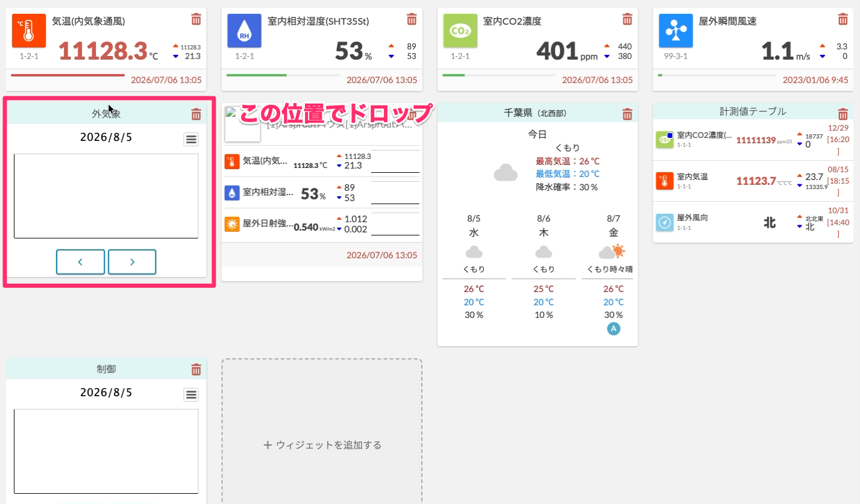Remove the 制御 widget via trash icon
The height and width of the screenshot is (504, 860).
point(196,370)
